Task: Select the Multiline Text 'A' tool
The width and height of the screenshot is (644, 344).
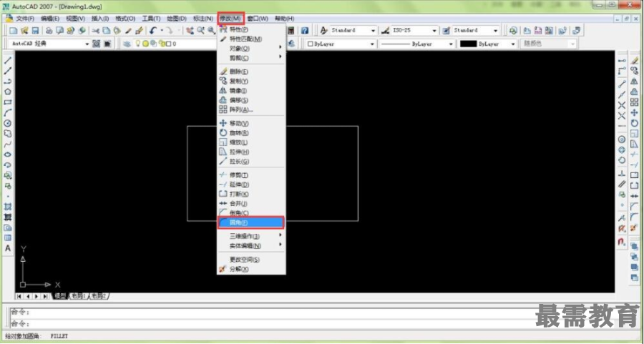Action: click(x=8, y=248)
